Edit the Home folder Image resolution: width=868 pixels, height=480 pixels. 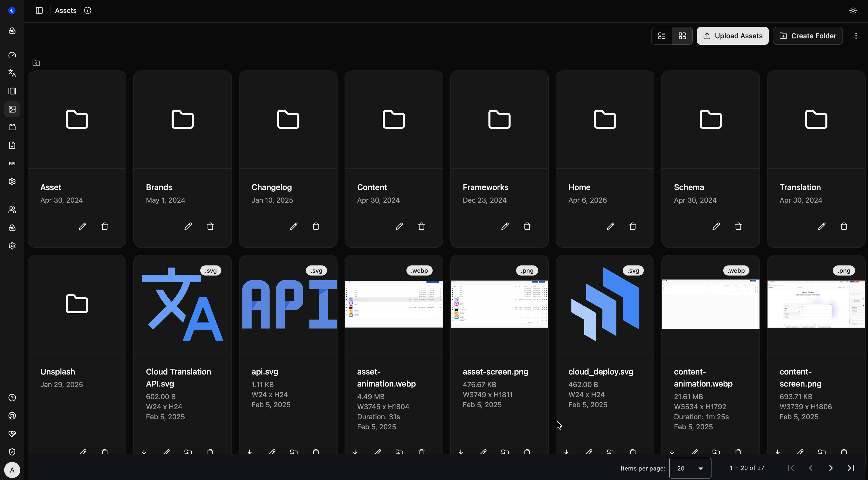[x=611, y=226]
